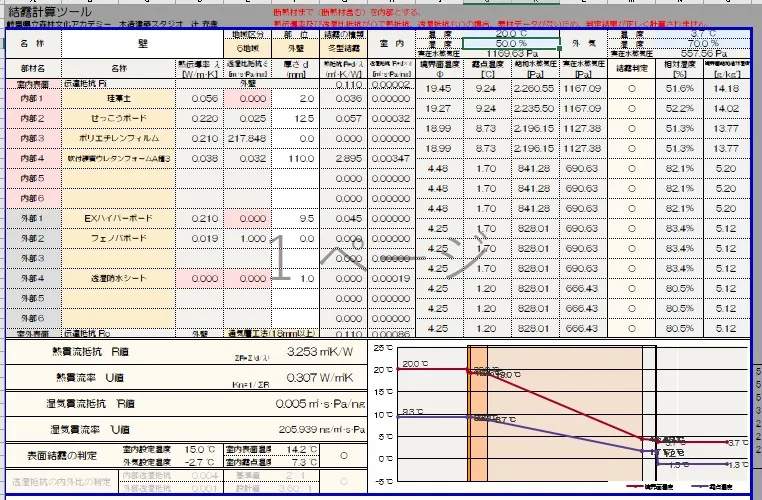This screenshot has width=762, height=500.
Task: Select the 珪藻土 material name cell
Action: coord(119,99)
